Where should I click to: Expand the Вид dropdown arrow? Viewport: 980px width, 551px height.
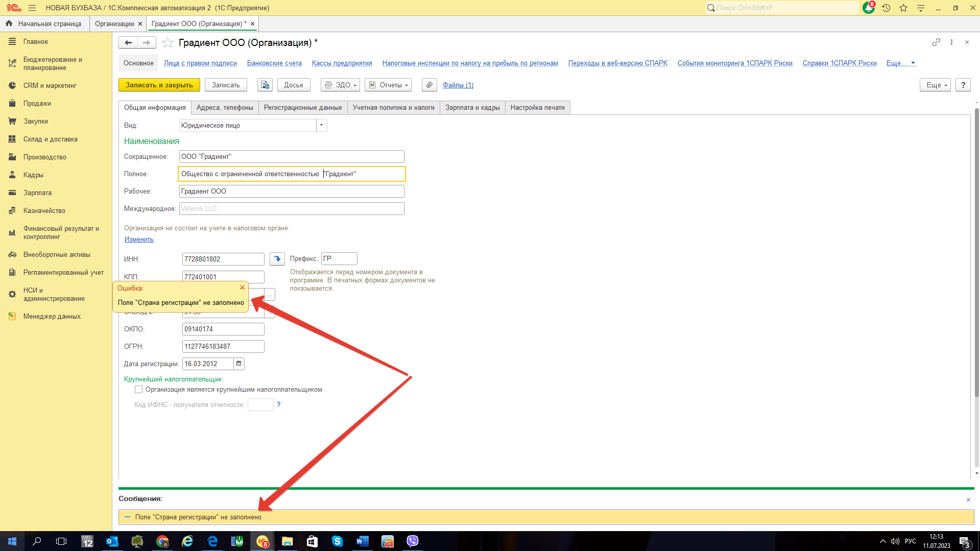321,125
